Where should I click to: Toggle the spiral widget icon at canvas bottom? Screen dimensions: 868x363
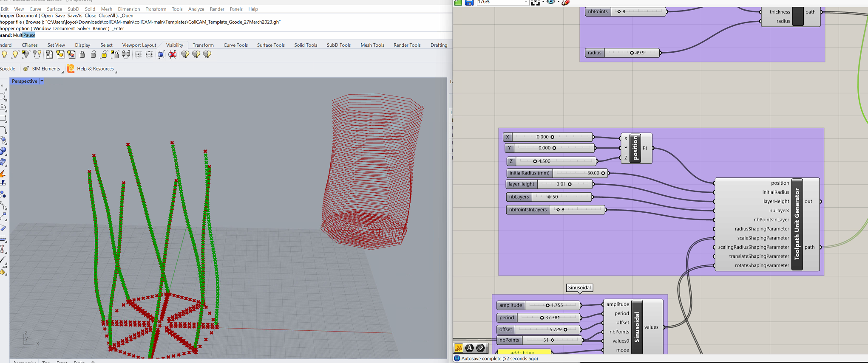480,348
